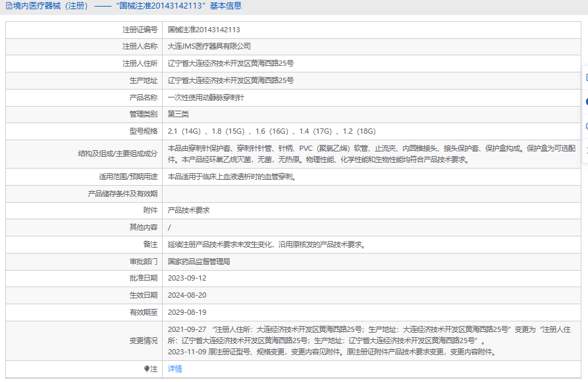Click the lightbulb icon beside 注
The image size is (588, 382).
[x=147, y=369]
